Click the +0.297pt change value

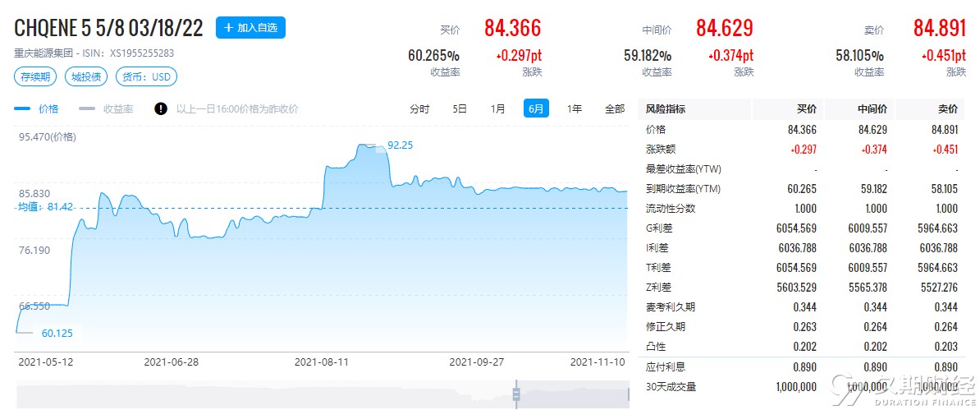[x=519, y=56]
